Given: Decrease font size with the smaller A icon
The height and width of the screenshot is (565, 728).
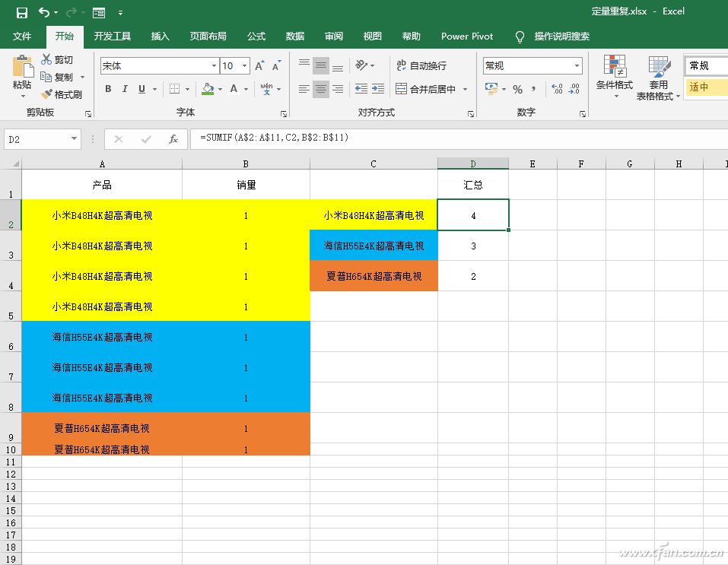Looking at the screenshot, I should 277,66.
